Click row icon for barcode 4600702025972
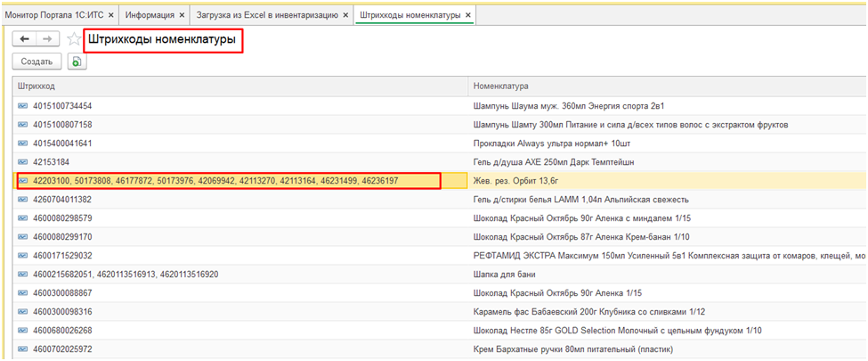The width and height of the screenshot is (868, 361). point(22,349)
